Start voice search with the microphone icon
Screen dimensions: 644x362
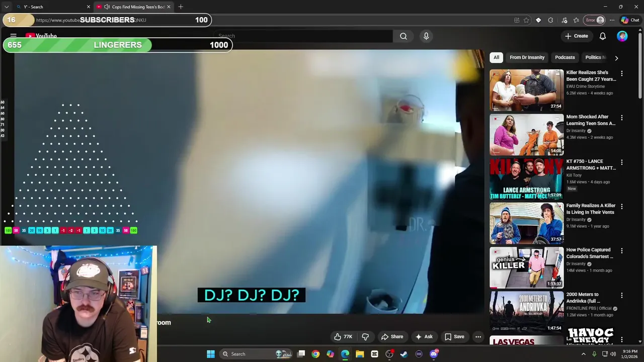(426, 36)
